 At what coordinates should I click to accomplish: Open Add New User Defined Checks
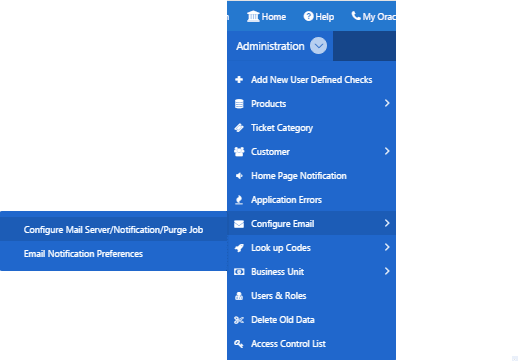pyautogui.click(x=311, y=80)
